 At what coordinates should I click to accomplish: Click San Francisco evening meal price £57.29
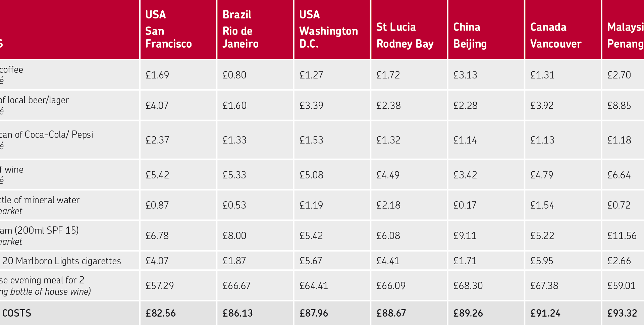(160, 285)
